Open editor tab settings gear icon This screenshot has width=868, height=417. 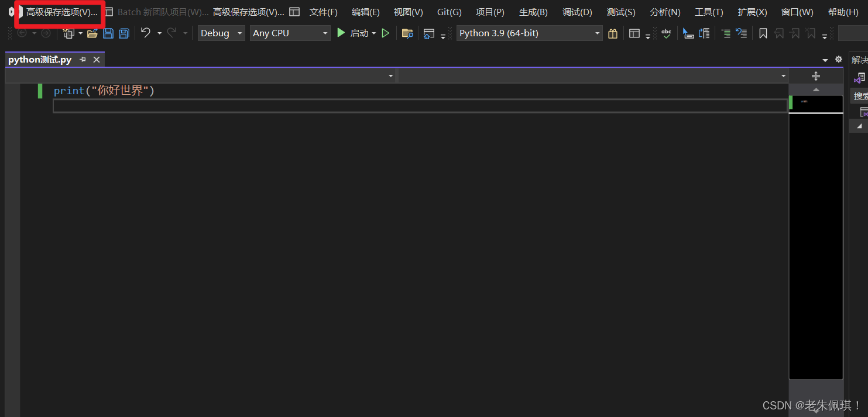838,60
